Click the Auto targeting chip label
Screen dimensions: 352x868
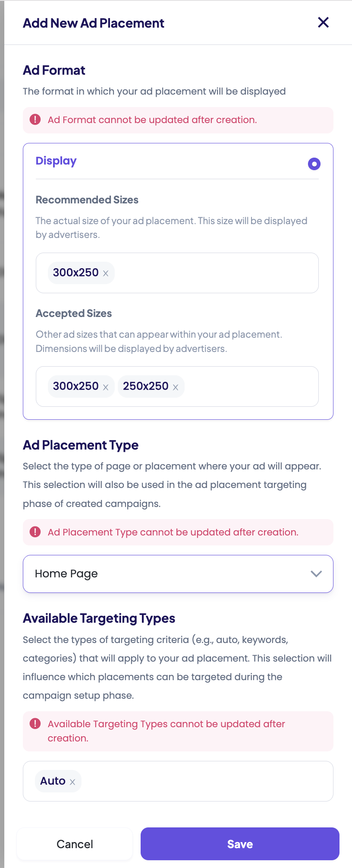click(x=53, y=781)
